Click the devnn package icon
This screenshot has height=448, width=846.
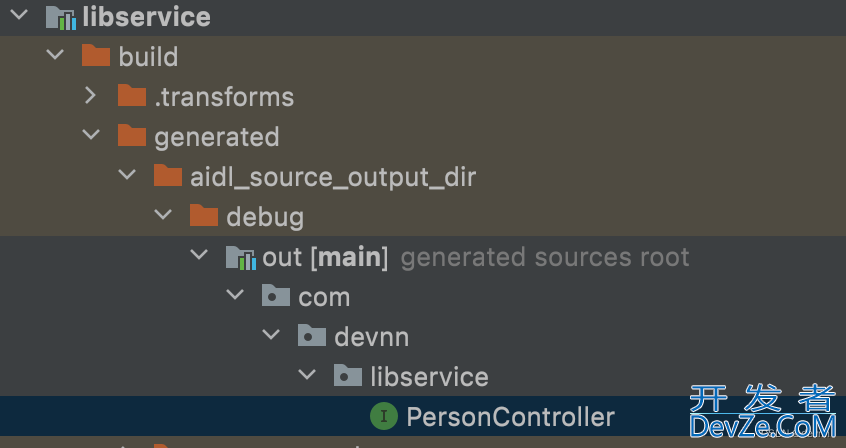312,336
